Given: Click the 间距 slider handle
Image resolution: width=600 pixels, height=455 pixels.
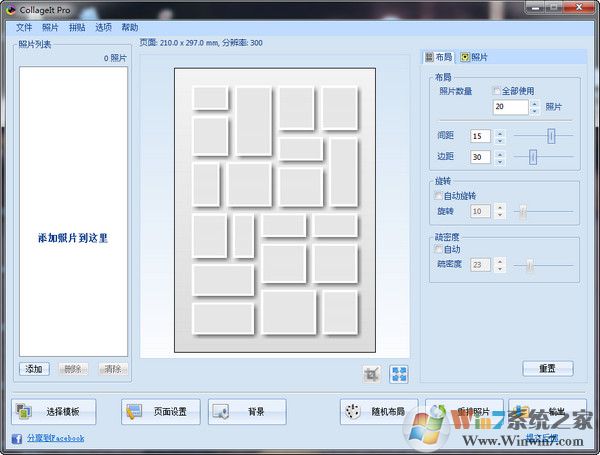Looking at the screenshot, I should click(x=551, y=136).
